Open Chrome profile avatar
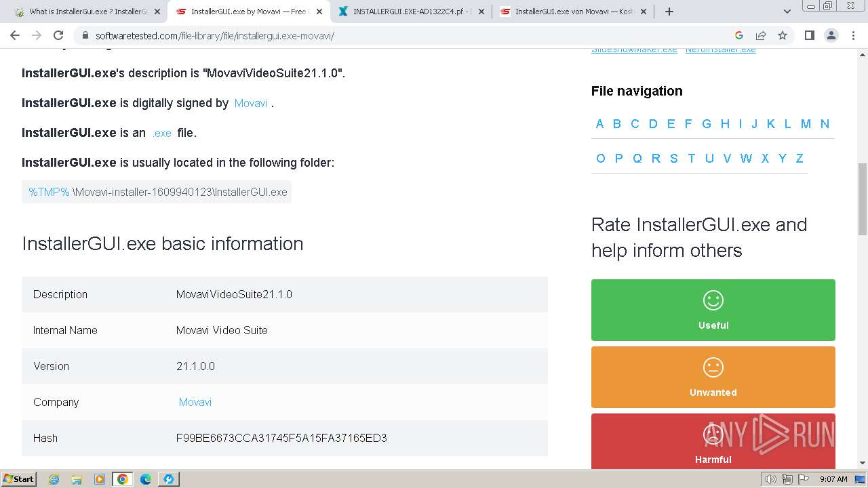Screen dimensions: 868x488 pos(831,35)
